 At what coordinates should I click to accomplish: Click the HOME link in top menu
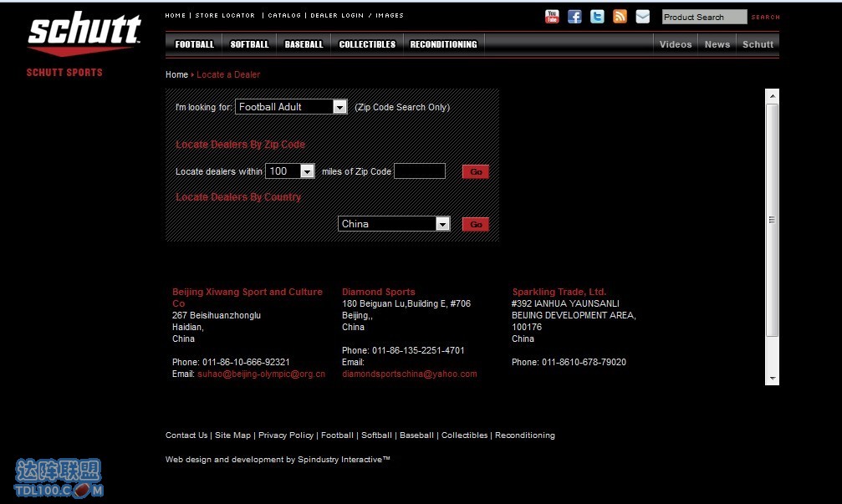pos(175,16)
